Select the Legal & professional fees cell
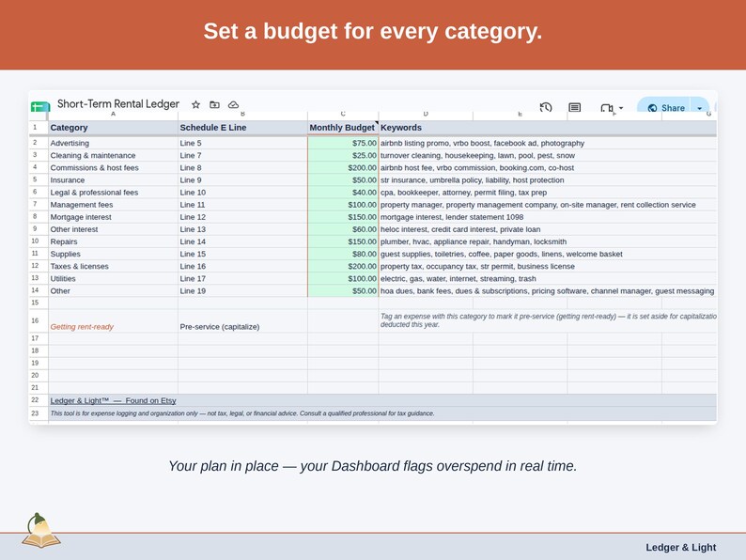Screen dimensions: 746x560 tap(114, 193)
